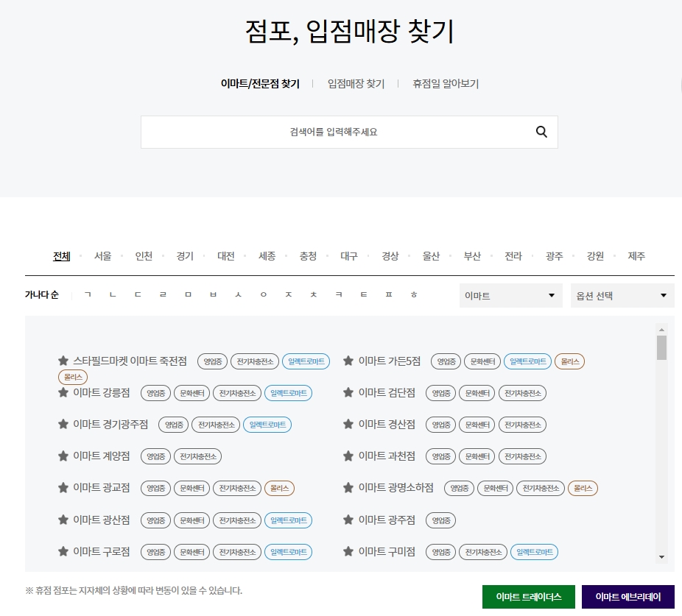The height and width of the screenshot is (616, 682).
Task: Toggle favorite star for 이마트 강릉점
Action: point(63,392)
